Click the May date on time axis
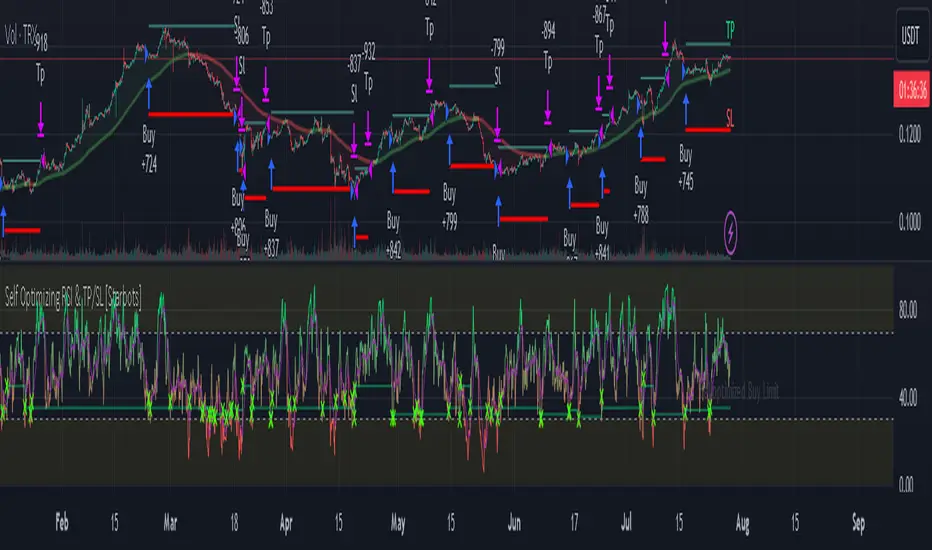 tap(398, 524)
